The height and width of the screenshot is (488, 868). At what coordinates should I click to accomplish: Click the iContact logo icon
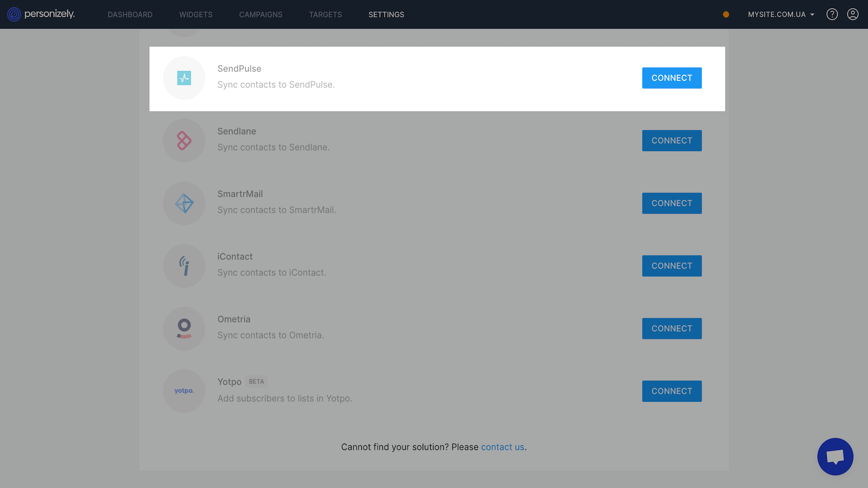(184, 266)
